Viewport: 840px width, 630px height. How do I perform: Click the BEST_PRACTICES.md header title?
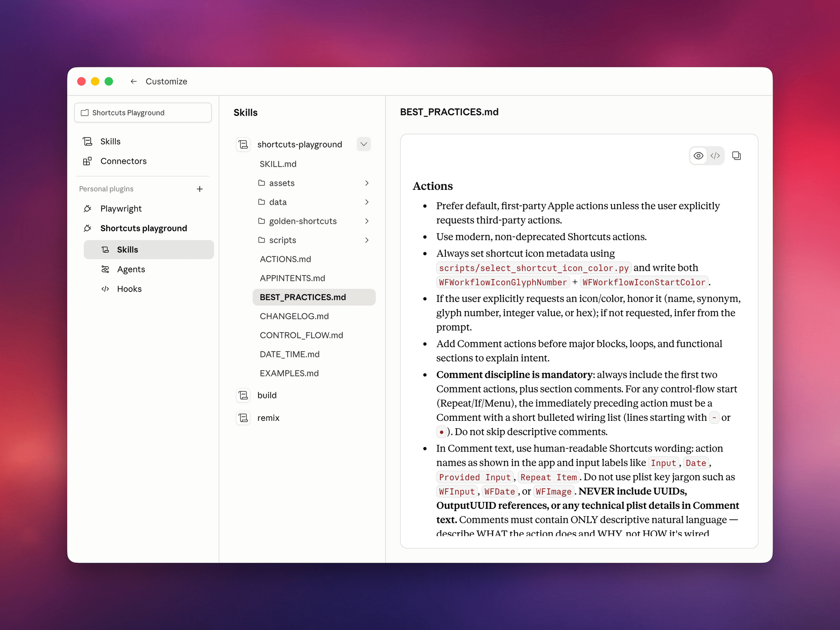[x=449, y=112]
